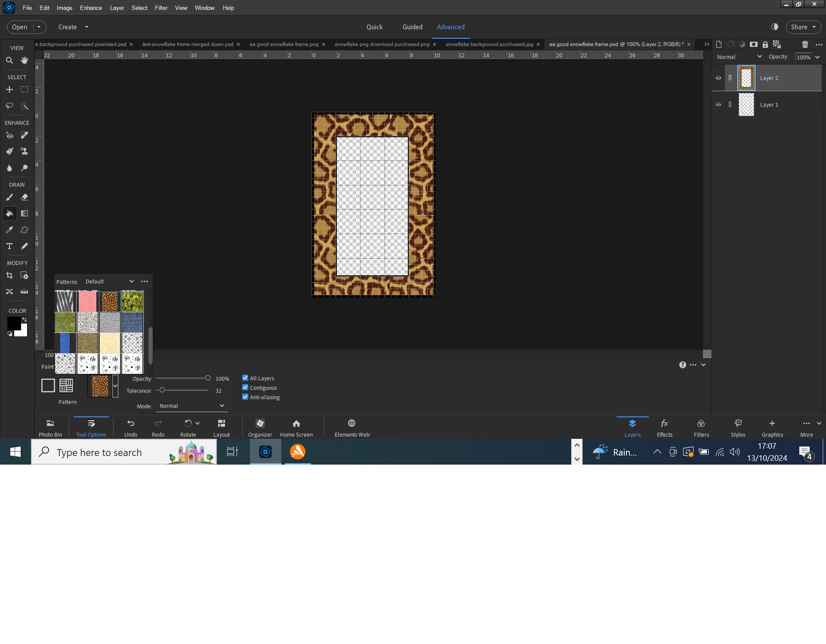Select the Eyedropper color picker tool

click(9, 230)
